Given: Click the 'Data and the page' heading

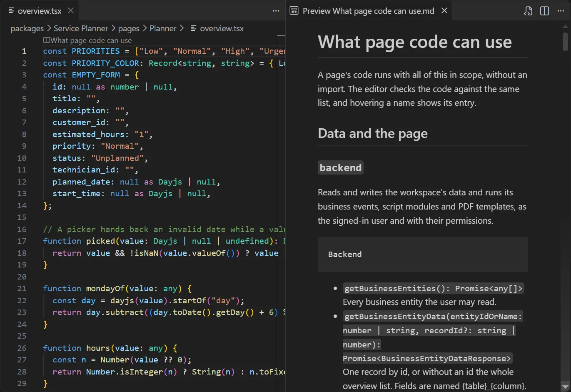Looking at the screenshot, I should (373, 133).
